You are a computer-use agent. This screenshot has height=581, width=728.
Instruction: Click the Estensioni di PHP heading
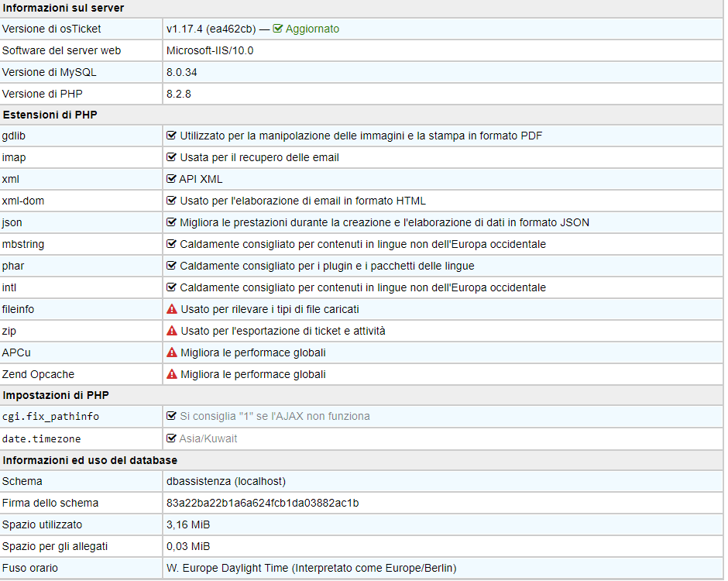[50, 115]
